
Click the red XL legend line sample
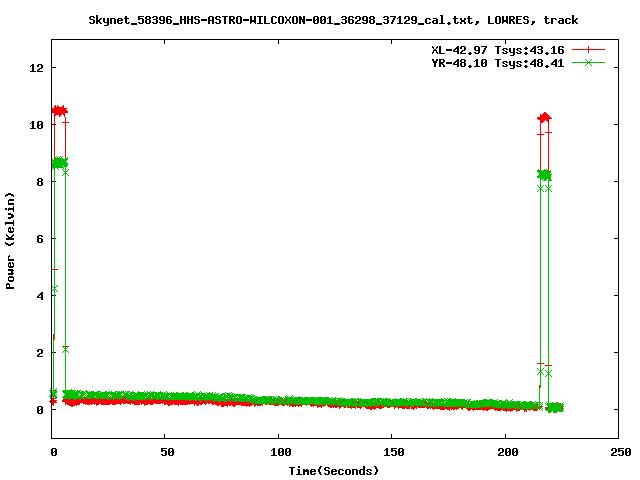[x=588, y=50]
